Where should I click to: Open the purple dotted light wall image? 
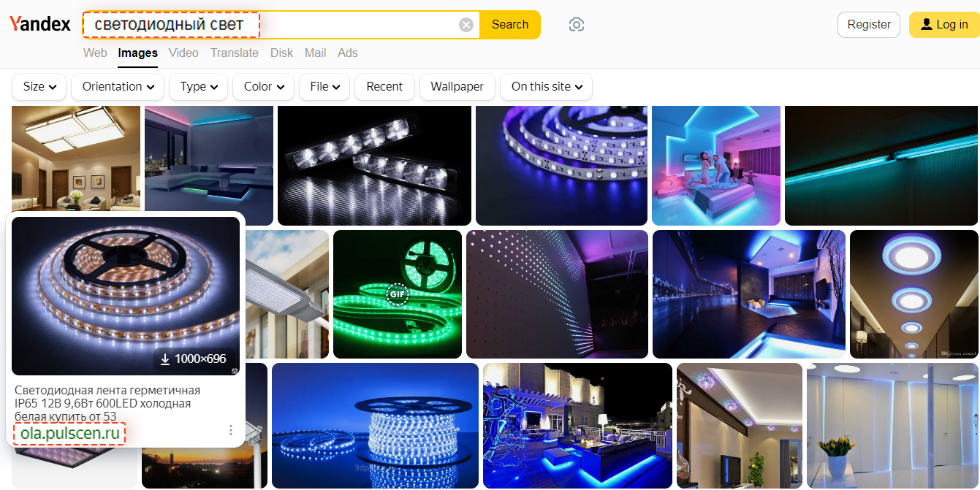tap(557, 294)
